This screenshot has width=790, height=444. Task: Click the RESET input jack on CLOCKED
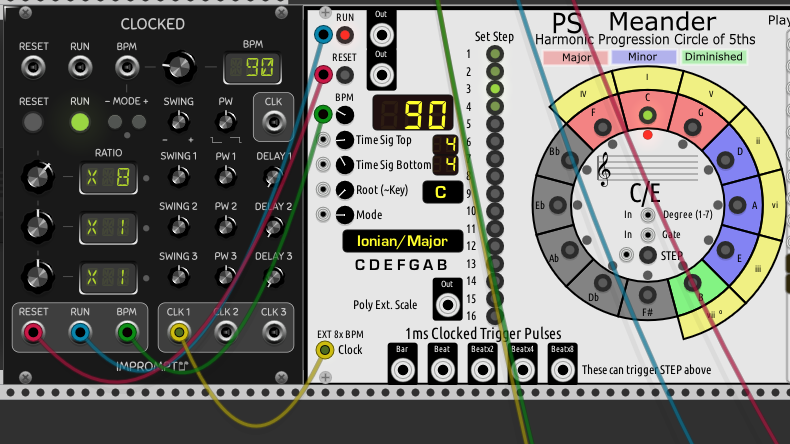33,67
